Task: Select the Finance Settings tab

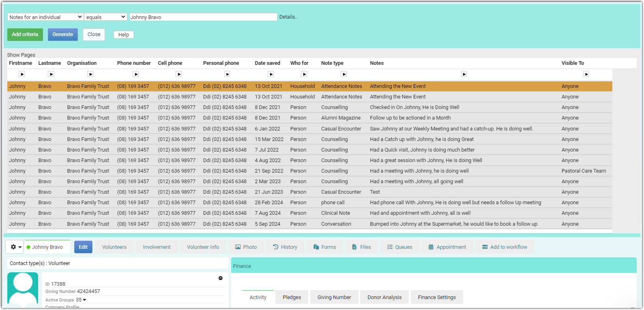Action: click(x=437, y=297)
